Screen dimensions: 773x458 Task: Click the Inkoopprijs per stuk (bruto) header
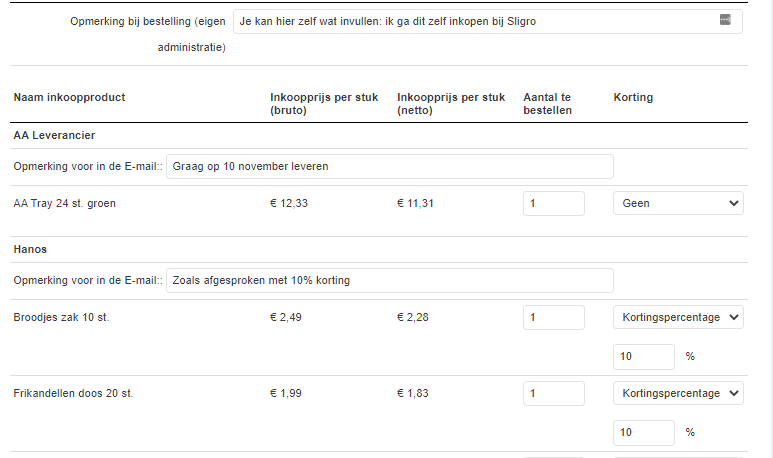[324, 104]
